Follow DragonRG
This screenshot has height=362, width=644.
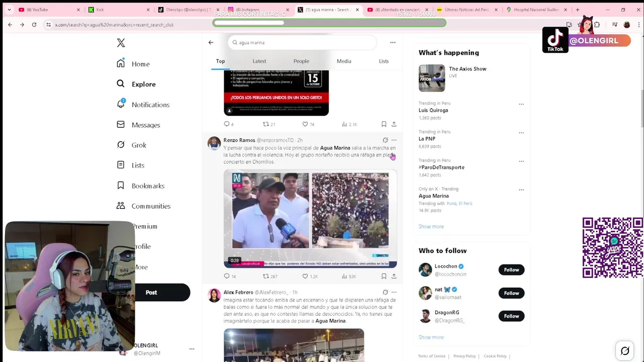tap(511, 316)
